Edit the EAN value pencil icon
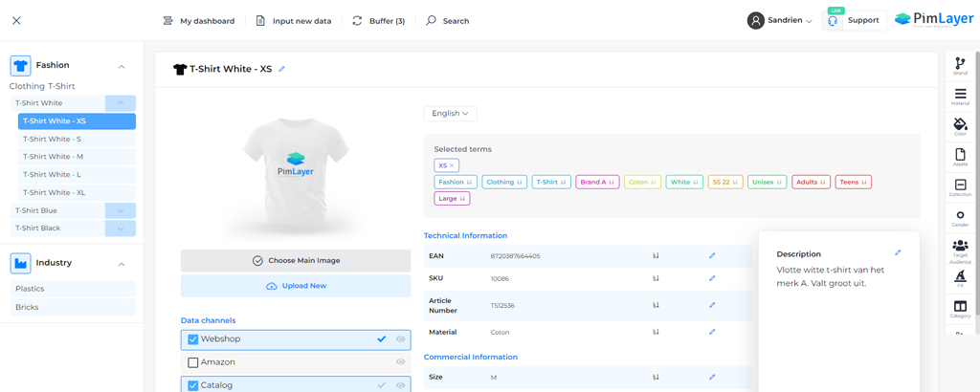This screenshot has height=392, width=980. click(x=712, y=256)
